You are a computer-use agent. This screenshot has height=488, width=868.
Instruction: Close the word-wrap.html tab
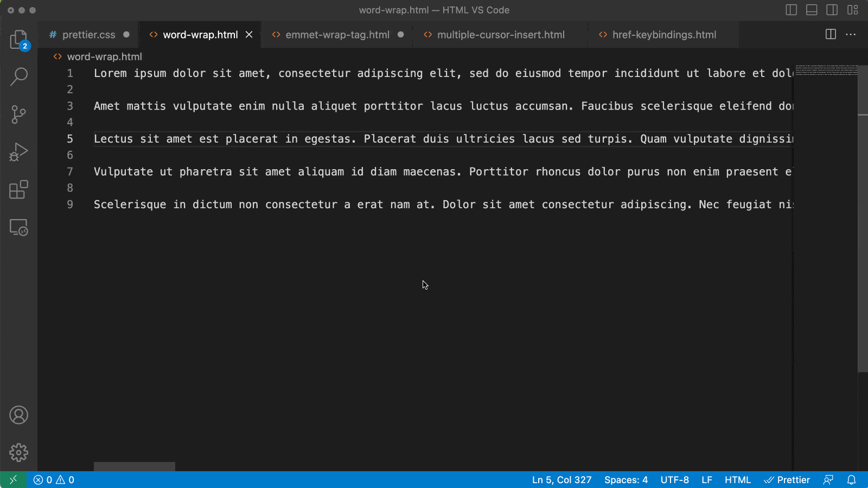[249, 35]
